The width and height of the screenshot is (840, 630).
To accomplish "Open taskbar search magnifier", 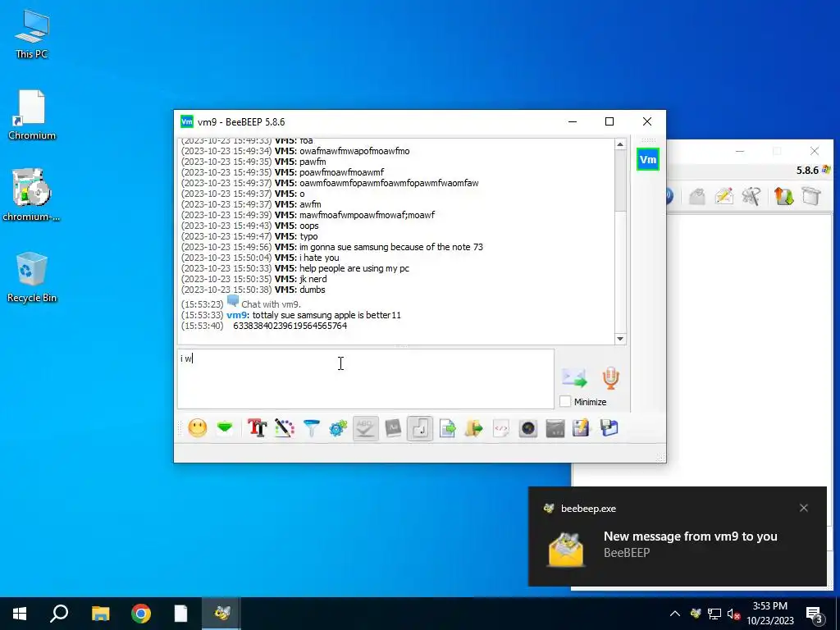I will 59,614.
